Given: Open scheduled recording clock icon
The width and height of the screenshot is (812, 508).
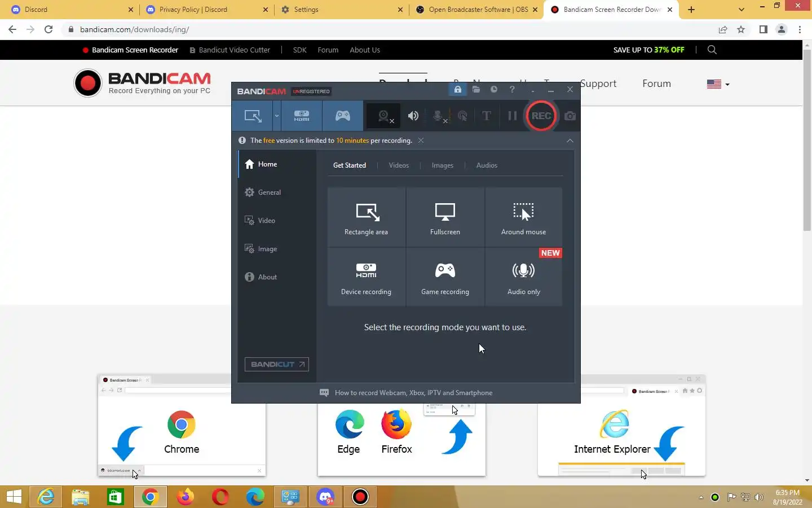Looking at the screenshot, I should click(x=494, y=90).
